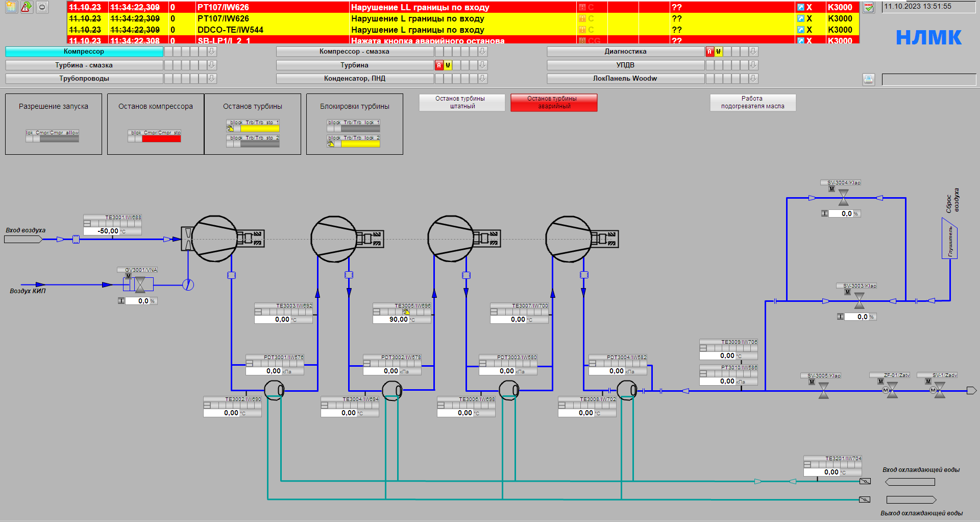Viewport: 980px width, 522px height.
Task: Click the second compressor stage symbol
Action: (x=334, y=239)
